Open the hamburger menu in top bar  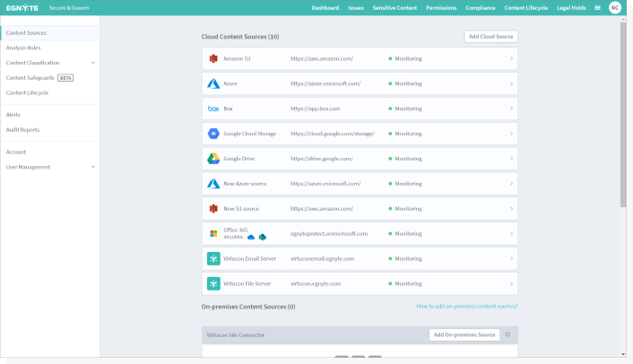click(598, 8)
